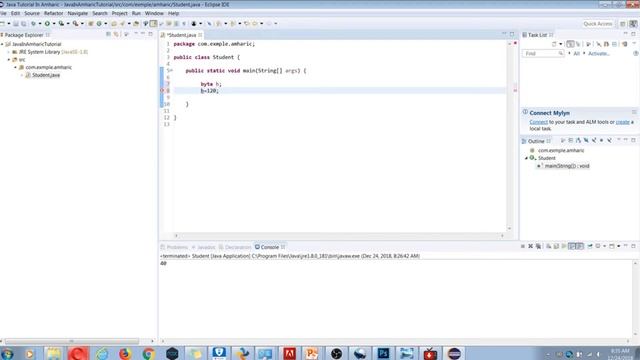Open Package Explorer view menu arrow
The height and width of the screenshot is (360, 640).
126,34
